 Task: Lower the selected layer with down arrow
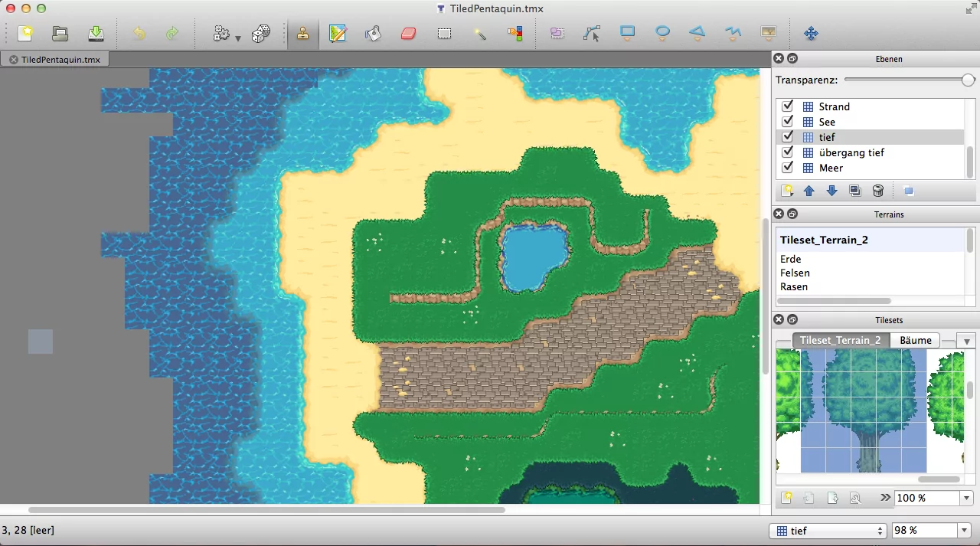[x=832, y=191]
